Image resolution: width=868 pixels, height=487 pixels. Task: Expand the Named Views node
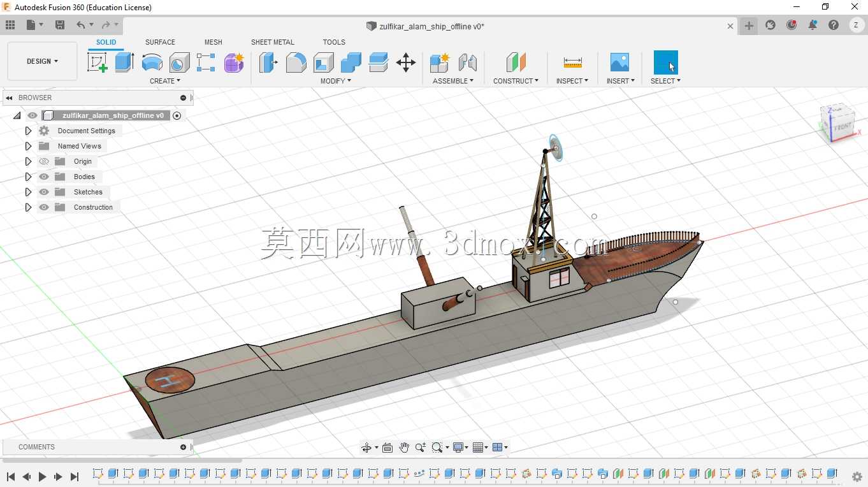click(x=28, y=146)
